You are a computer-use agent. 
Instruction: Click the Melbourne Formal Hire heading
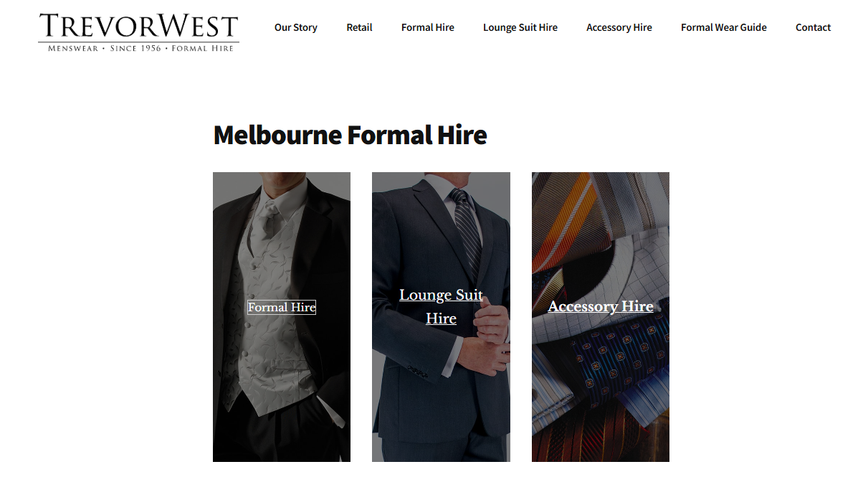click(350, 135)
